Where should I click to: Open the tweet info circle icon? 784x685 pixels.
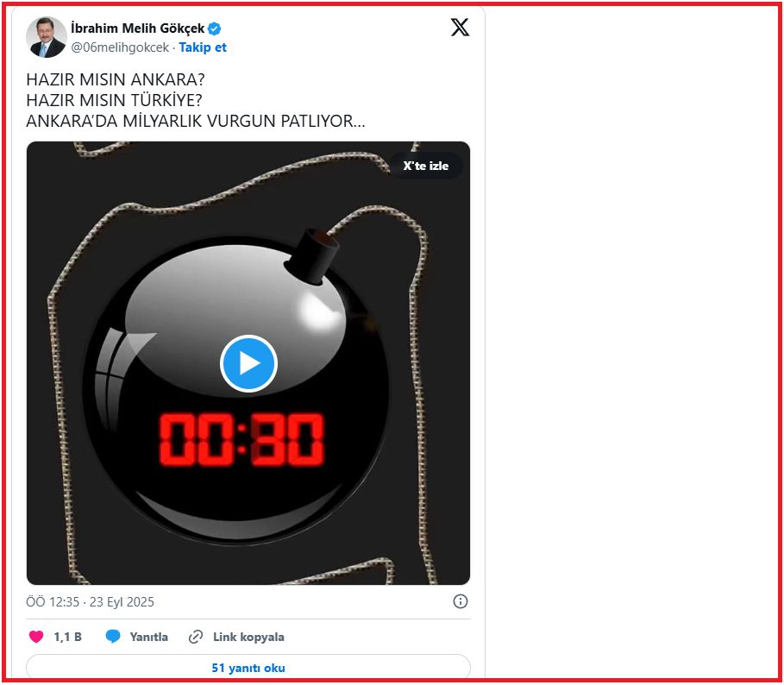pyautogui.click(x=460, y=601)
